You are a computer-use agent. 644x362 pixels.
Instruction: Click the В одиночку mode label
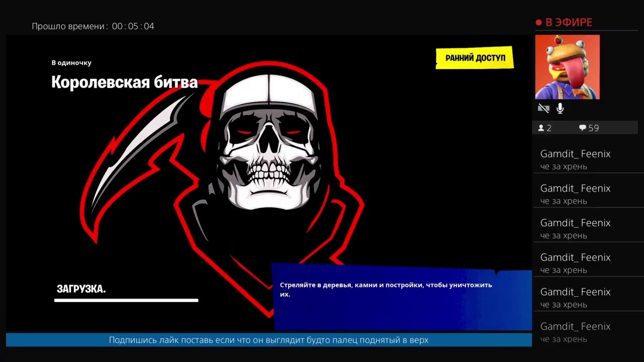[71, 63]
